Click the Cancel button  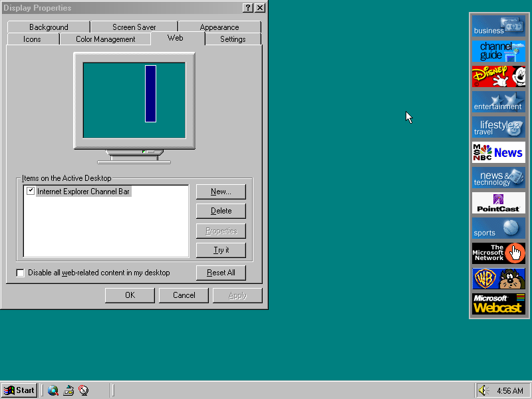(184, 295)
